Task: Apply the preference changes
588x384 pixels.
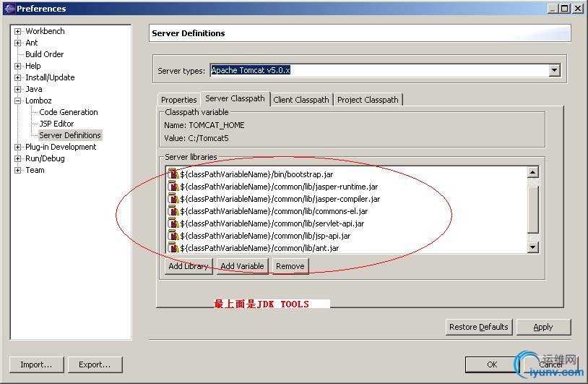Action: pyautogui.click(x=543, y=327)
